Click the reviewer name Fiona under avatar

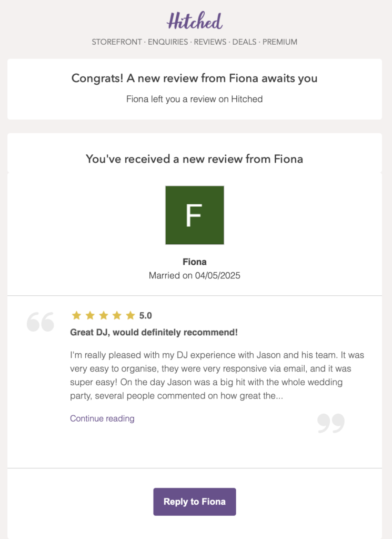(195, 262)
